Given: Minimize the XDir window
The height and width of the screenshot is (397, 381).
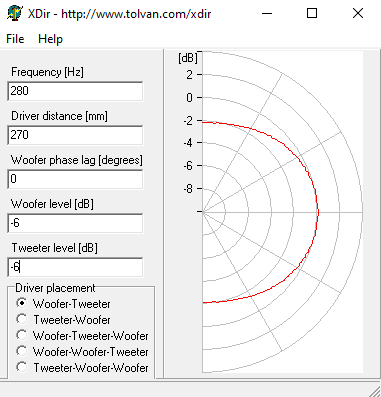Looking at the screenshot, I should [x=267, y=14].
